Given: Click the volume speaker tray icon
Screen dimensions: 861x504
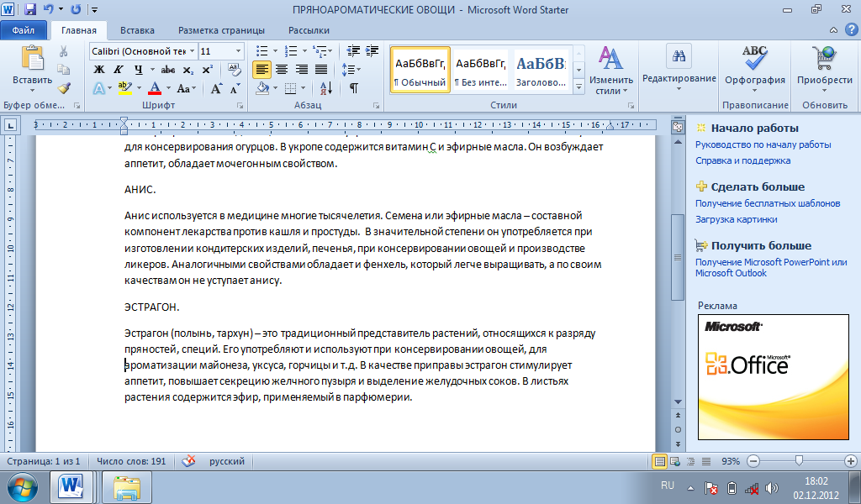Looking at the screenshot, I should click(772, 487).
